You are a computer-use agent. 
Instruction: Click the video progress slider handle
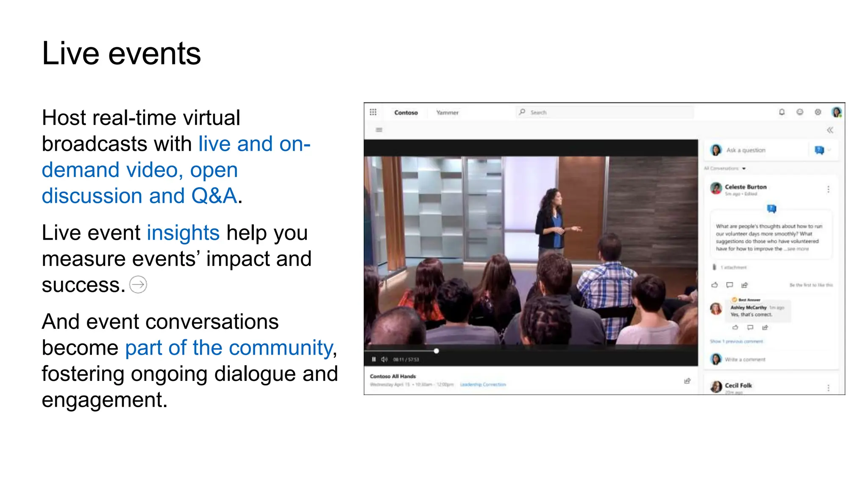(x=436, y=351)
